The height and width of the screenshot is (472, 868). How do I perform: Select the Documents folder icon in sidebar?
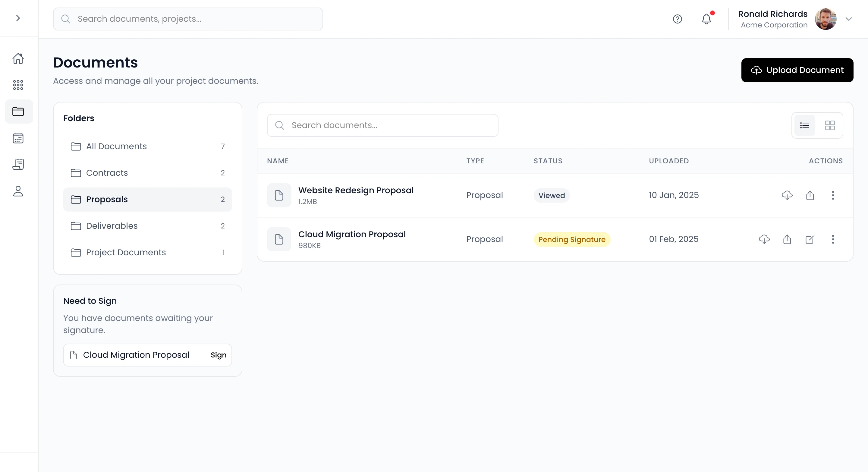[x=18, y=111]
